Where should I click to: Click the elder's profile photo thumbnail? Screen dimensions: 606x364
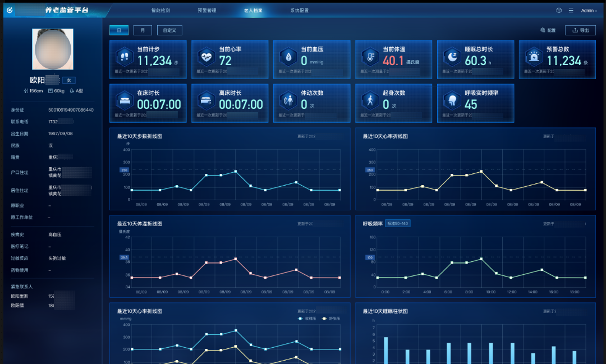[53, 49]
